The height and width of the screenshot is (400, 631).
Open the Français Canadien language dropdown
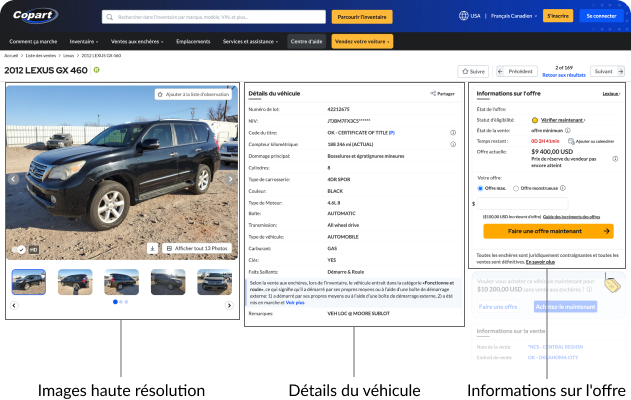coord(515,16)
